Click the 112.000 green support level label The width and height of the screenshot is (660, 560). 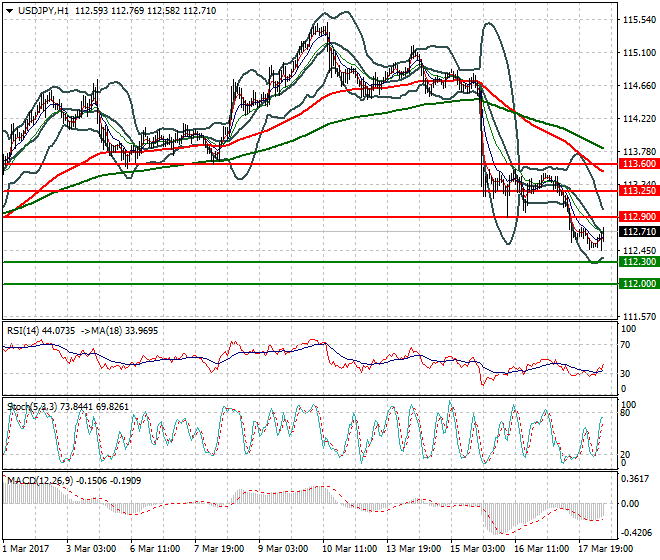coord(639,284)
